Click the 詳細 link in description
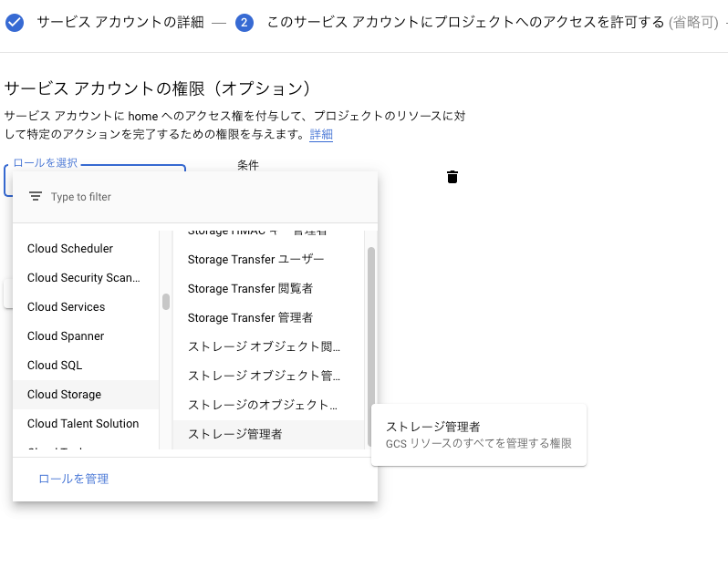 321,135
